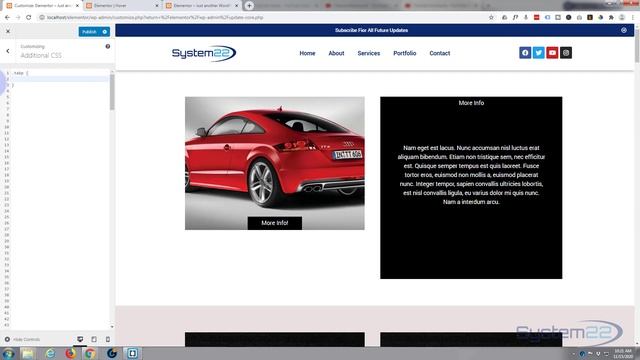Open the Additional CSS help icon
This screenshot has width=640, height=360.
tap(108, 47)
